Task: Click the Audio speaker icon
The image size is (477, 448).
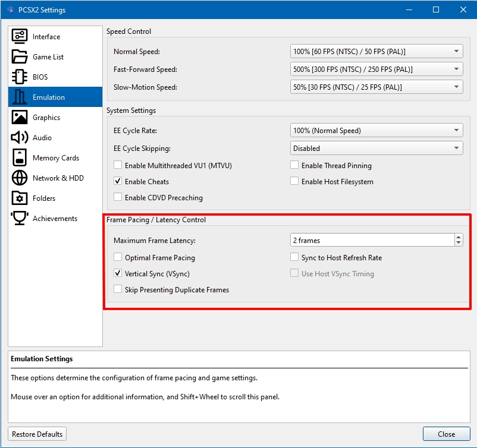Action: (20, 137)
